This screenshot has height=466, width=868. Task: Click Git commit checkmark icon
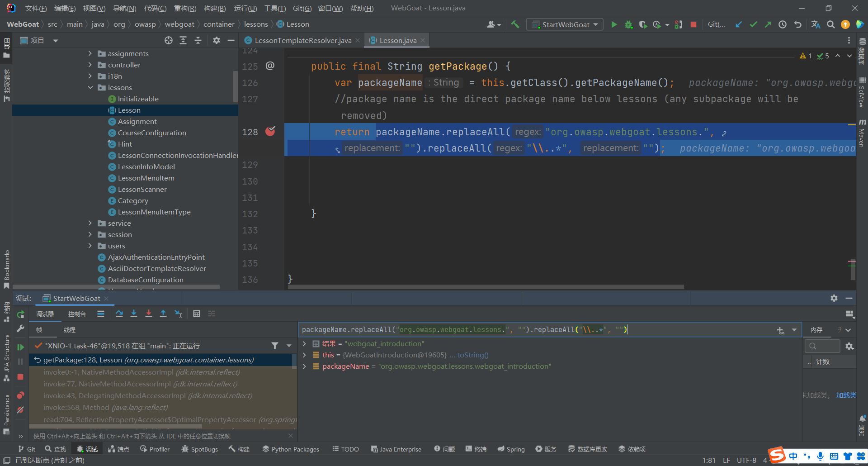(753, 24)
